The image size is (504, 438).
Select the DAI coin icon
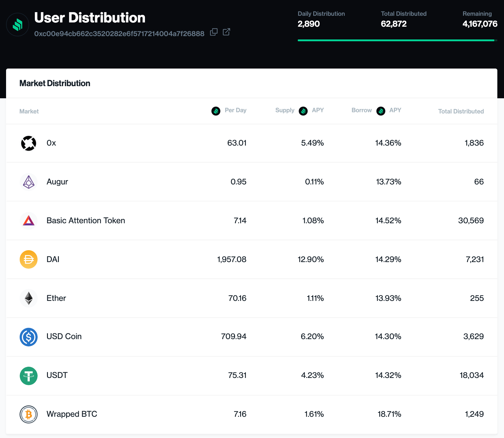29,260
